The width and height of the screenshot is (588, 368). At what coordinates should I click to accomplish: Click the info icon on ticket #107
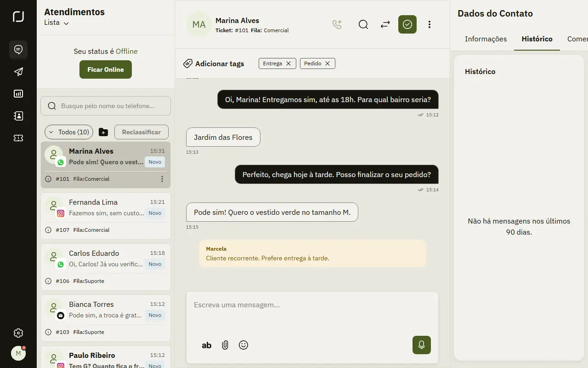coord(48,230)
